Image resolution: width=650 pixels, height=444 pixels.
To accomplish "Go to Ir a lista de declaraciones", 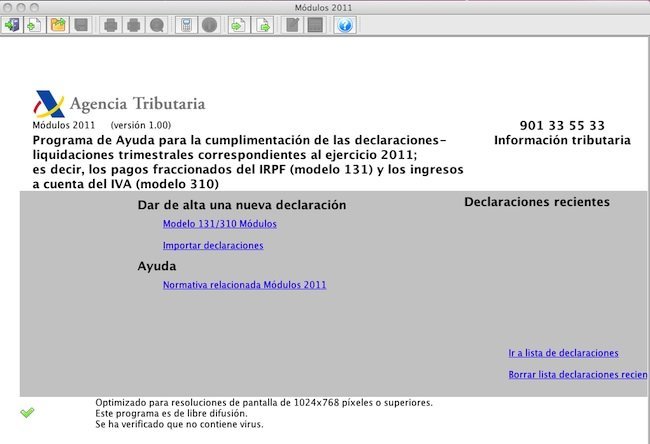I will [563, 353].
